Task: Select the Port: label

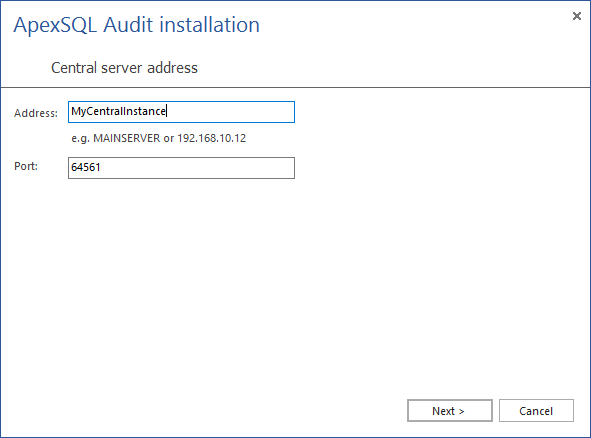Action: 26,166
